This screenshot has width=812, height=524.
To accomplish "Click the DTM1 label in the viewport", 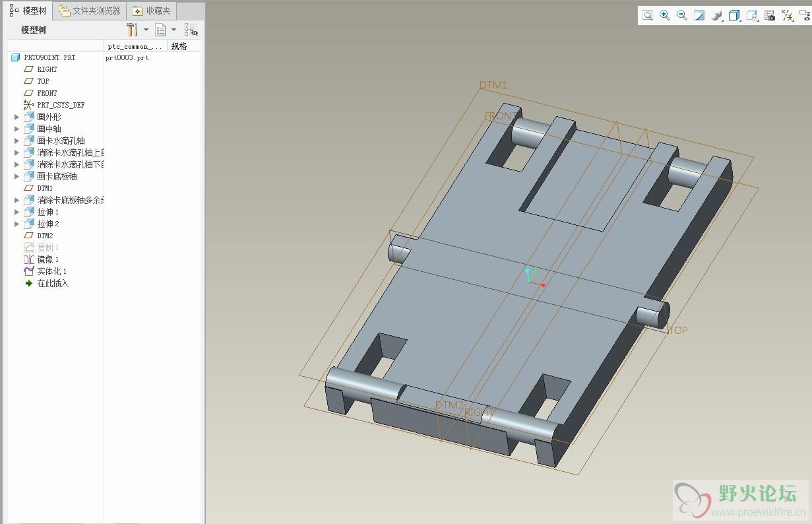I will [x=493, y=85].
